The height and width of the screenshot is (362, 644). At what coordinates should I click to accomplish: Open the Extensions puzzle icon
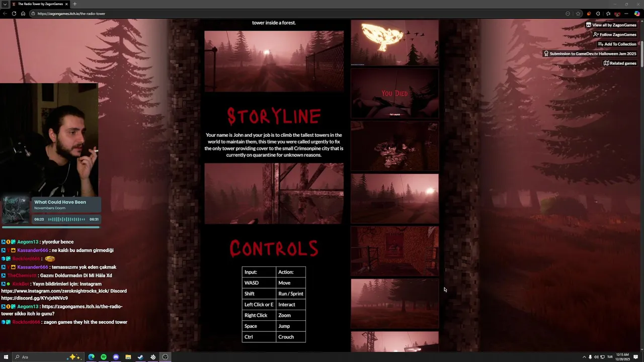point(598,14)
